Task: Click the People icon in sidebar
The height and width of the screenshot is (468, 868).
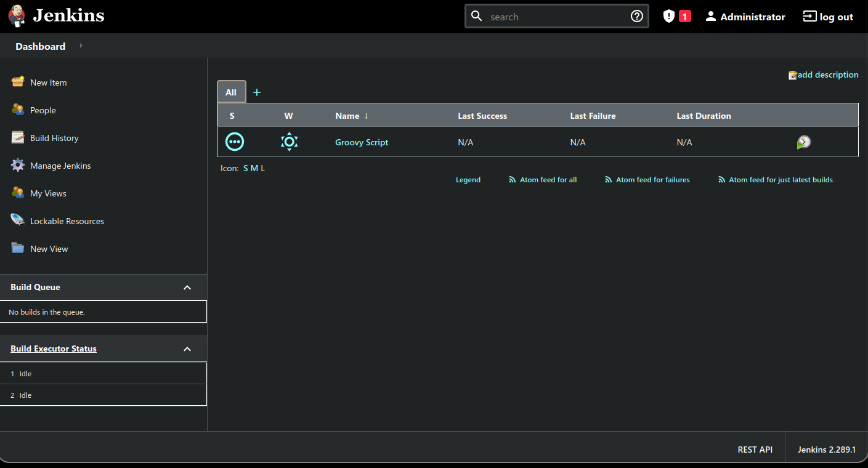Action: [x=18, y=110]
